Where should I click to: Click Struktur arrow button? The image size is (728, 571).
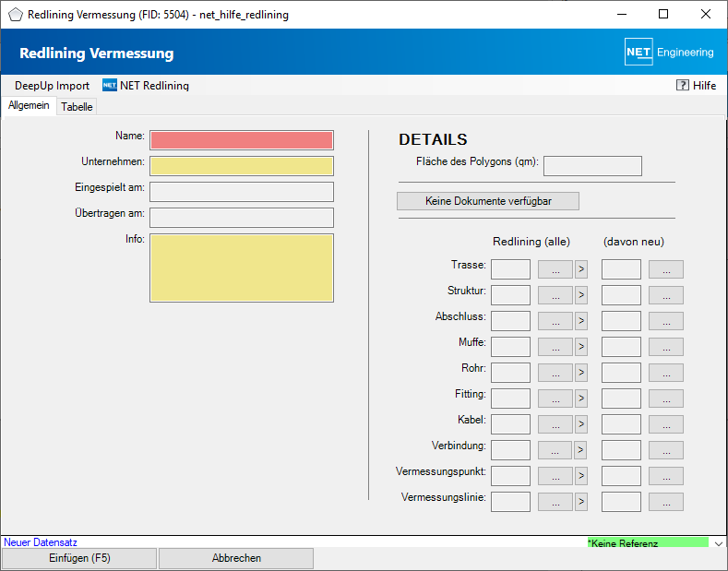point(580,295)
